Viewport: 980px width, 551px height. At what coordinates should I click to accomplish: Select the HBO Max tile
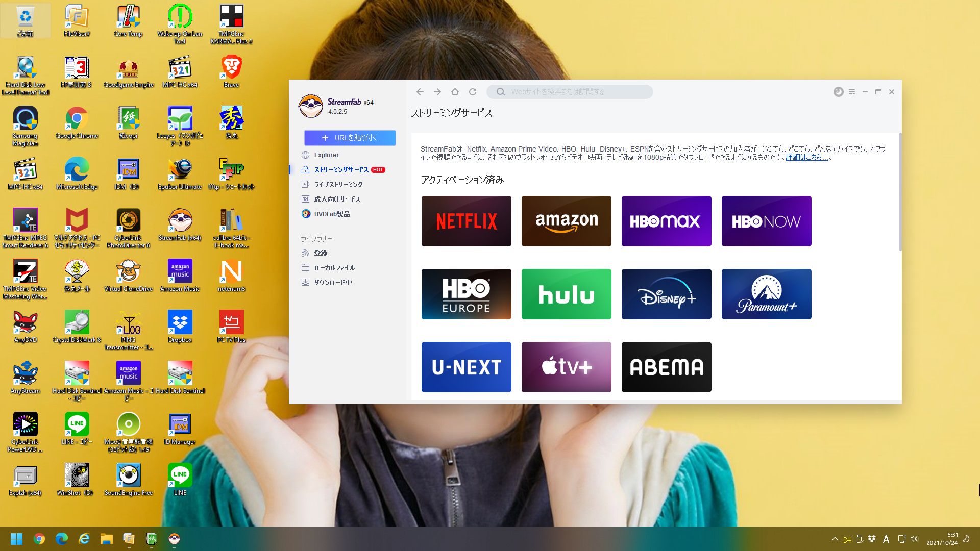pos(666,221)
